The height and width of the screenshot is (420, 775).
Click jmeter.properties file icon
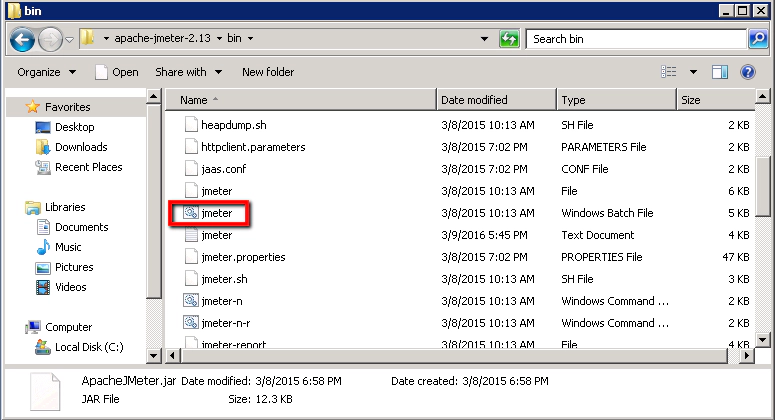click(191, 257)
